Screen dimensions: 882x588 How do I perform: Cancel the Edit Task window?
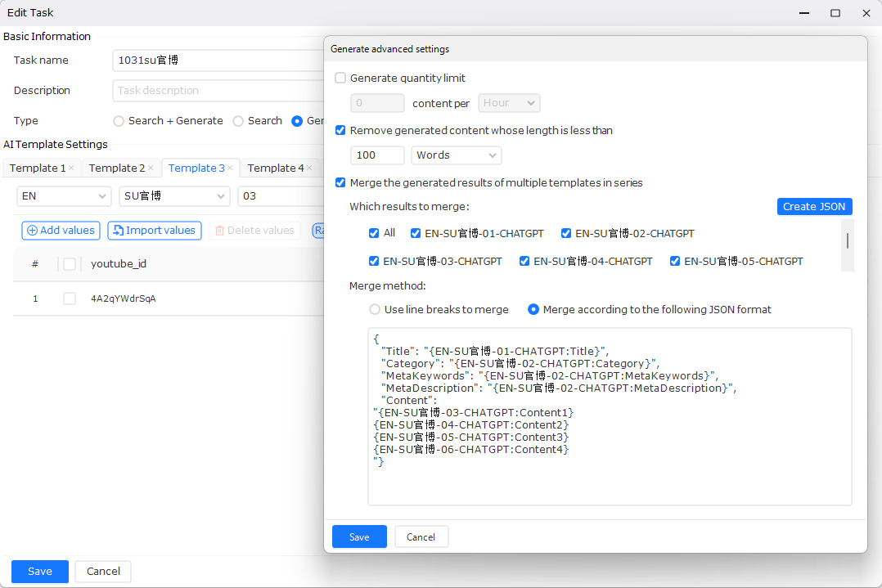click(x=103, y=572)
